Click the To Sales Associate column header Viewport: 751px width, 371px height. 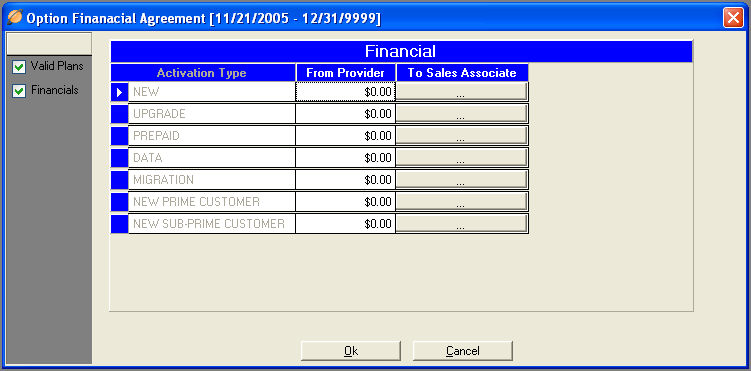pyautogui.click(x=462, y=73)
